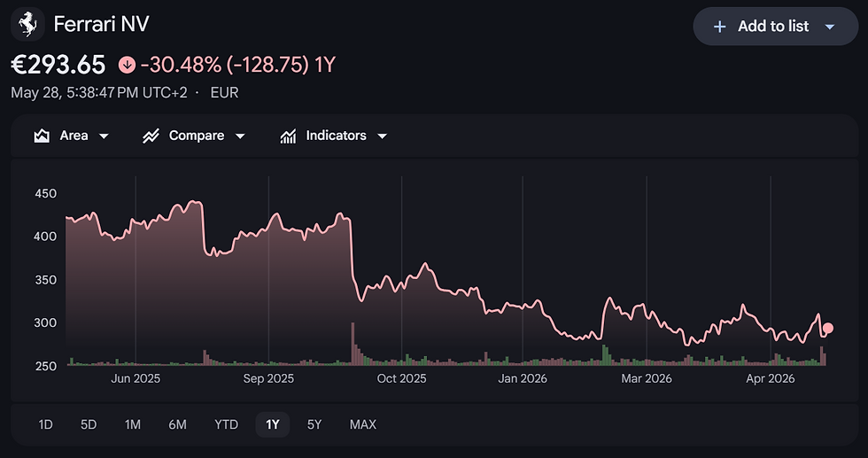868x458 pixels.
Task: Click the May 28 timestamp text
Action: pos(99,92)
